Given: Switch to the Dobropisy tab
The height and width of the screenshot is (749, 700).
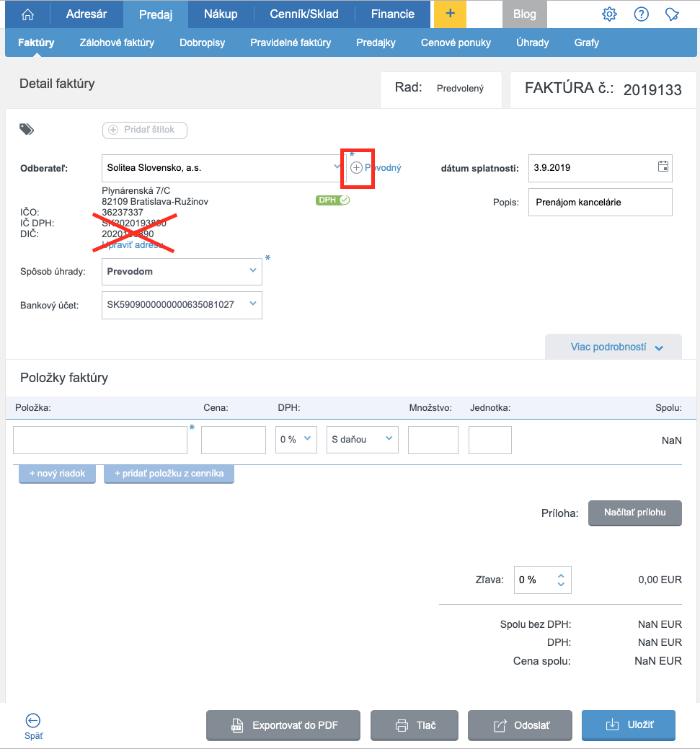Looking at the screenshot, I should click(x=202, y=43).
